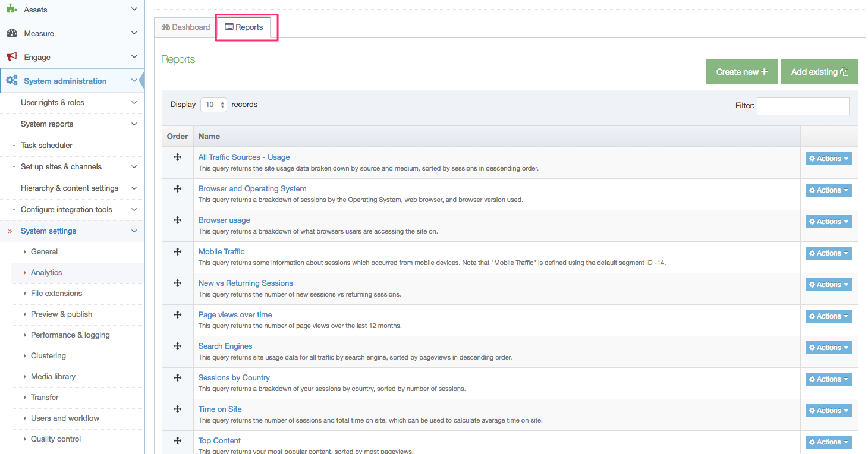Select the Reports tab
868x454 pixels.
pyautogui.click(x=244, y=27)
